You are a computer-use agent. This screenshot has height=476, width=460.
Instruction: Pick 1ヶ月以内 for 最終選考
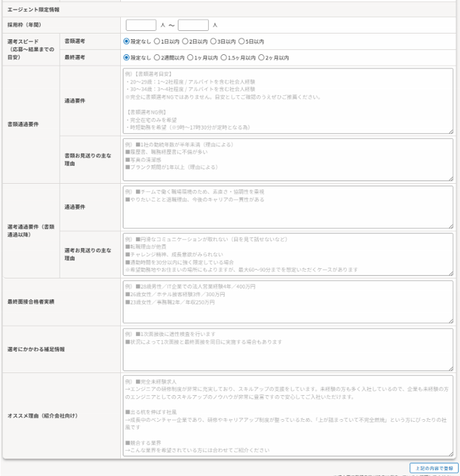190,58
